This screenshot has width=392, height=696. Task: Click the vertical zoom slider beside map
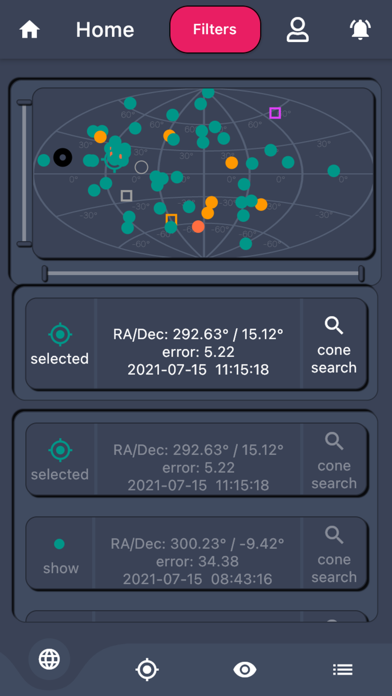click(x=24, y=173)
